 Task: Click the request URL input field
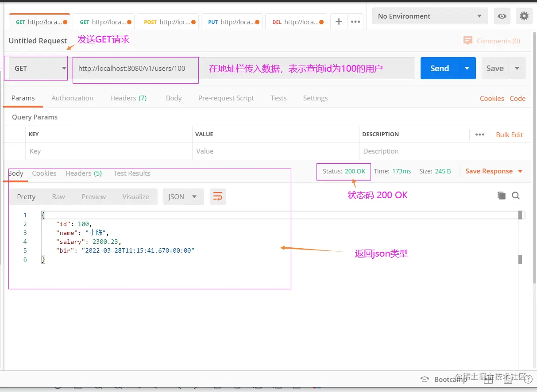point(244,68)
